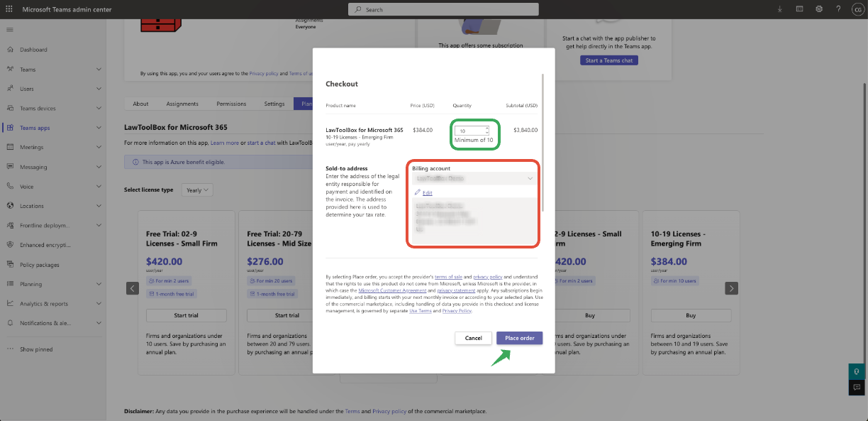The height and width of the screenshot is (421, 868).
Task: Increase quantity with the up stepper arrow
Action: coord(486,129)
